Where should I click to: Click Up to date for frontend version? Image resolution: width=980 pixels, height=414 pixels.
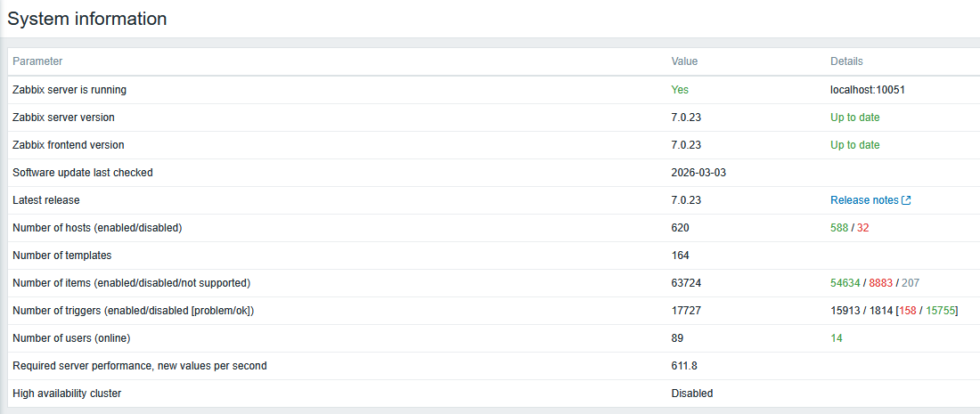point(855,145)
